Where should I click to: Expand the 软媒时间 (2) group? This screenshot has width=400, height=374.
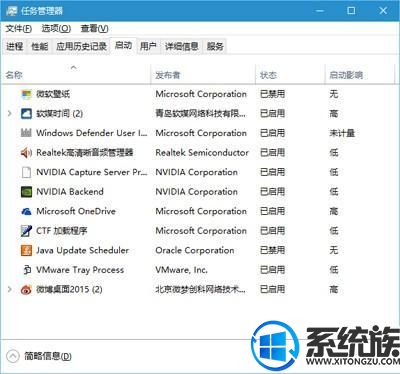pos(10,114)
